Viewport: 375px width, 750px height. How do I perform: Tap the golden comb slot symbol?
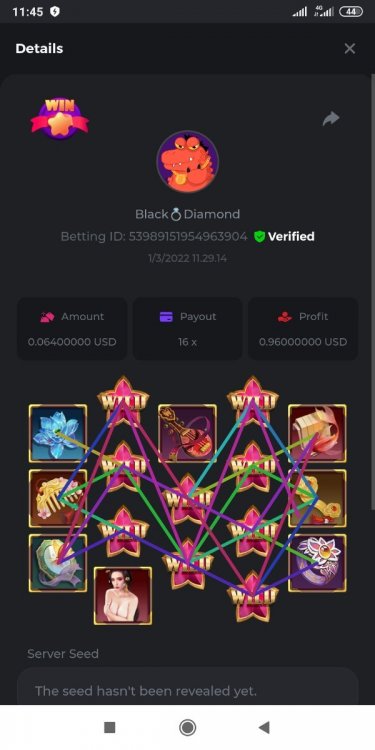point(58,498)
